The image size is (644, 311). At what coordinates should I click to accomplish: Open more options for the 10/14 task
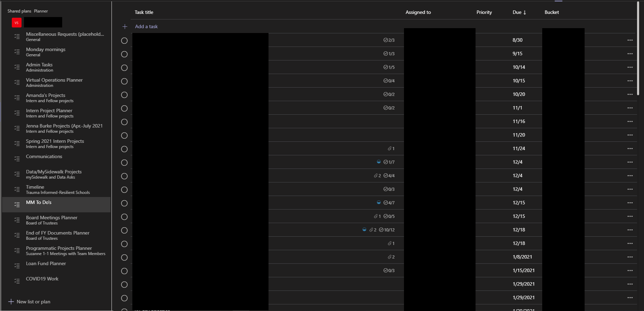coord(630,67)
